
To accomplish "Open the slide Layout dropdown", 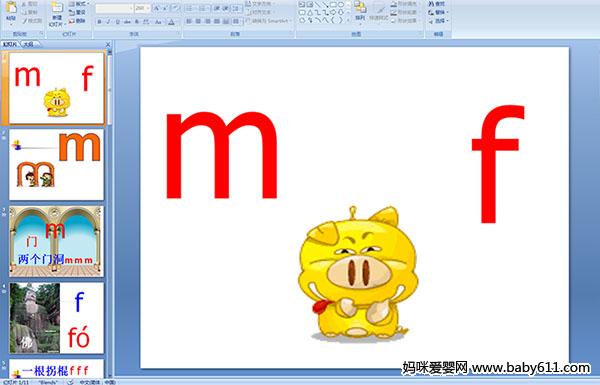I will coord(78,3).
